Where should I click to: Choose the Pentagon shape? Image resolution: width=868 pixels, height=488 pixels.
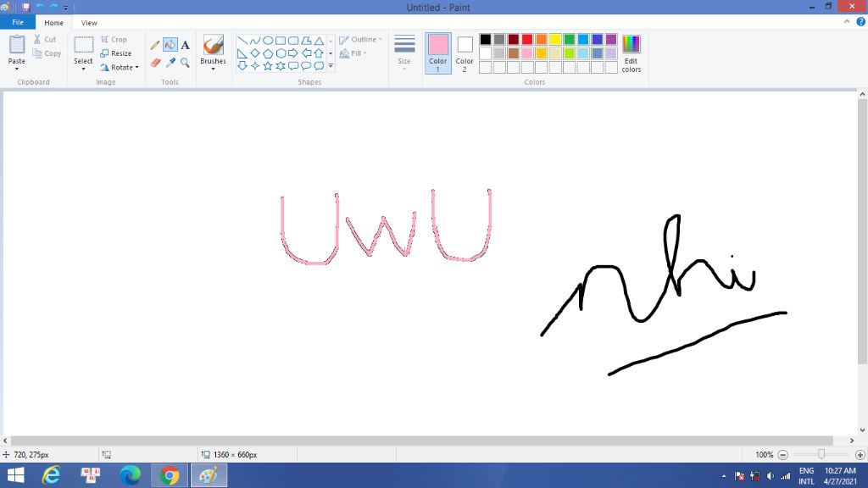[267, 53]
